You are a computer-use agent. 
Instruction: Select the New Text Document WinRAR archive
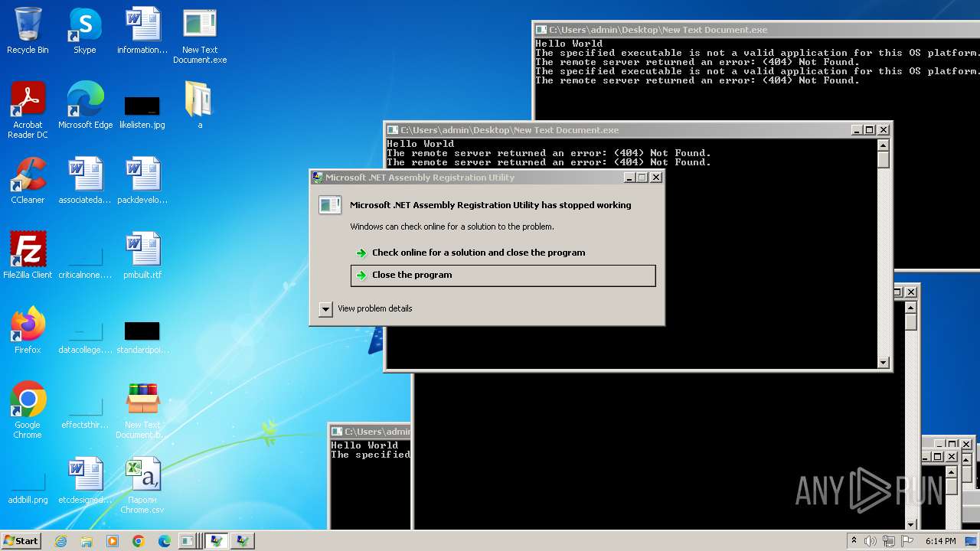pyautogui.click(x=142, y=410)
